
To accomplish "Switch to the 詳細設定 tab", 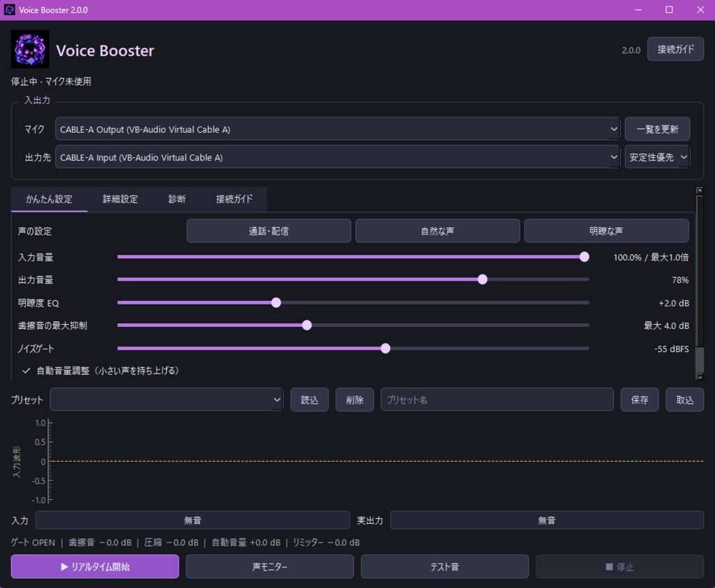I will tap(120, 199).
